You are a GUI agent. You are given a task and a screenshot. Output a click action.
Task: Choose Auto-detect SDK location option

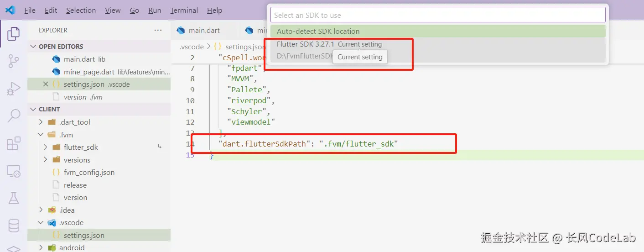438,31
